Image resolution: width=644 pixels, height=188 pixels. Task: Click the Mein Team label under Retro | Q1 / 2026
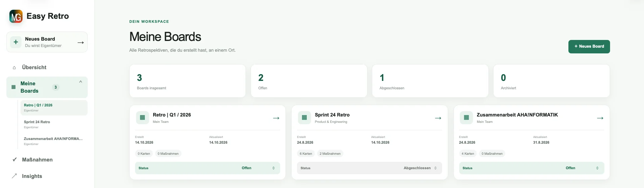(161, 122)
